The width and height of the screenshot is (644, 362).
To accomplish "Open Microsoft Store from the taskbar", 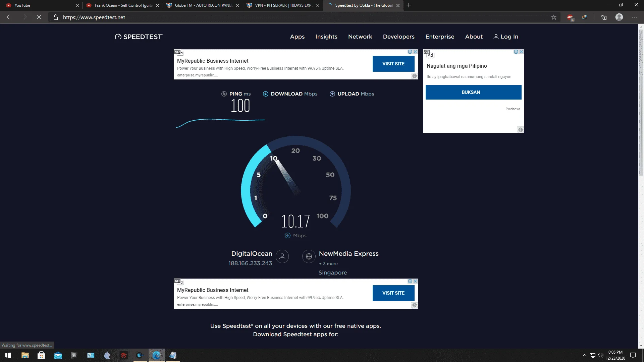I will [x=42, y=355].
